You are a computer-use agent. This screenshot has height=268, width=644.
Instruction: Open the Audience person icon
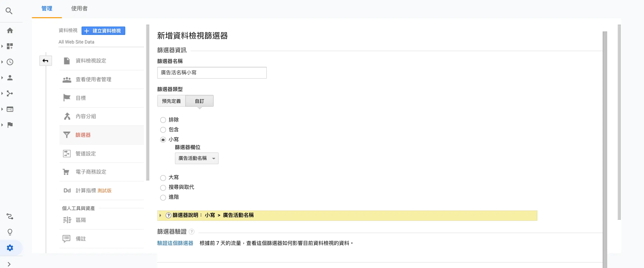pos(10,77)
